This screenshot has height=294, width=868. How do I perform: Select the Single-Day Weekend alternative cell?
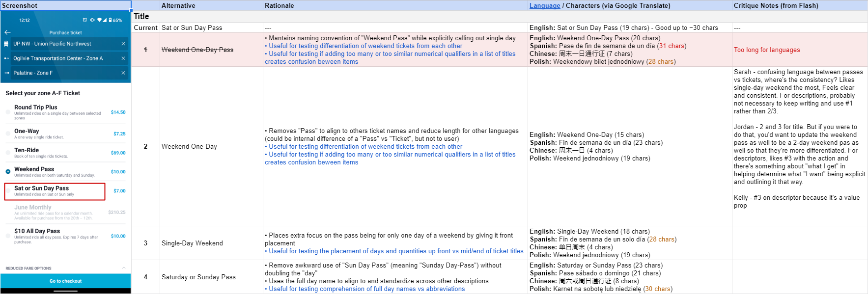(211, 243)
